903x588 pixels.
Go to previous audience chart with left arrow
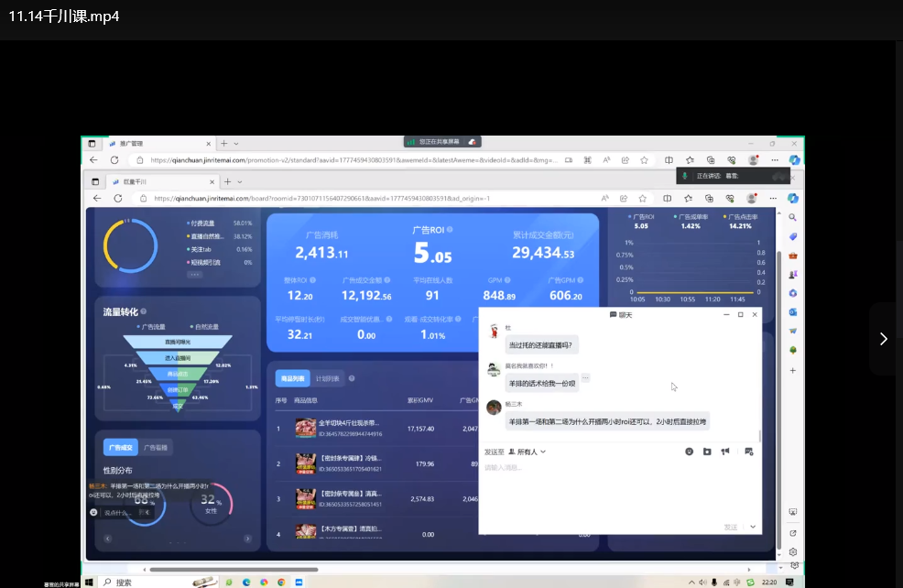tap(108, 539)
